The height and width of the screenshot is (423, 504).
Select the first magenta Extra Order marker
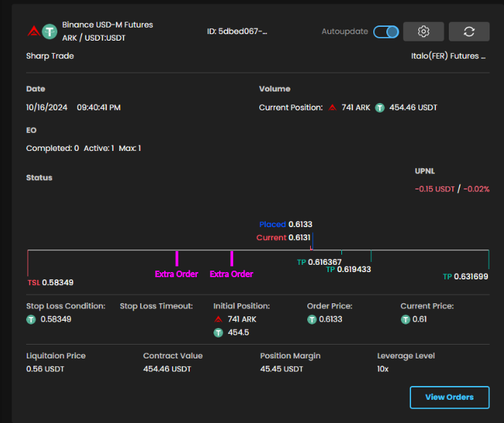[176, 259]
